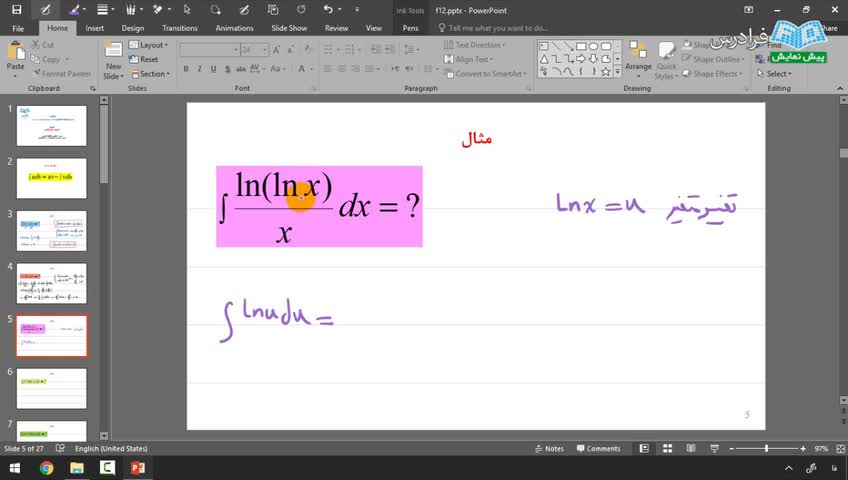Switch to Slide Sorter view

coord(667,449)
